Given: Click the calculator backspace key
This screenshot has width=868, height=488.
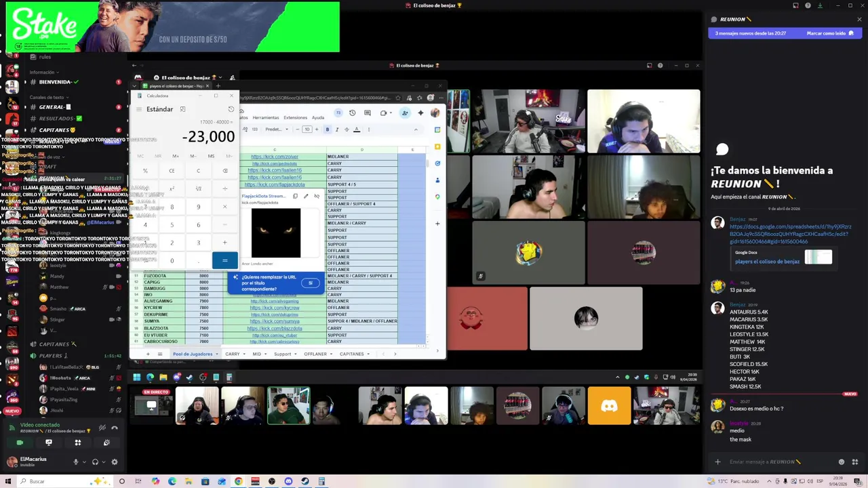Looking at the screenshot, I should tap(224, 171).
